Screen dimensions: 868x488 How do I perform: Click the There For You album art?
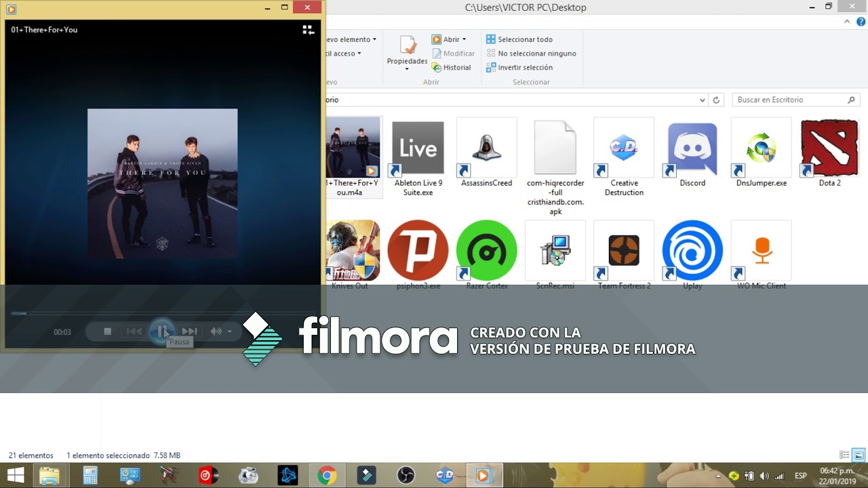(x=162, y=184)
